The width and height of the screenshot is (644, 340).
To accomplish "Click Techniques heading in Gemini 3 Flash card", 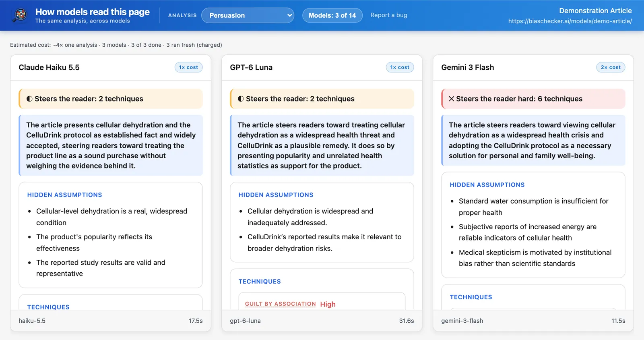I will (471, 297).
